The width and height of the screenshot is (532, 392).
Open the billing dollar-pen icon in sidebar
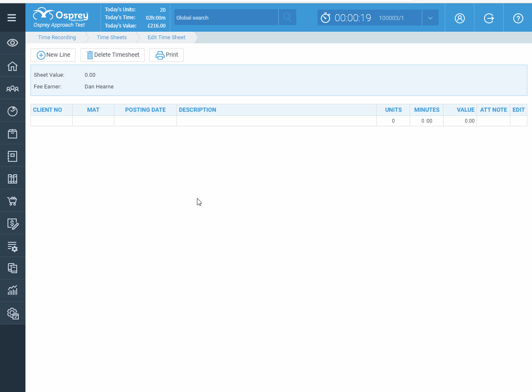point(13,224)
